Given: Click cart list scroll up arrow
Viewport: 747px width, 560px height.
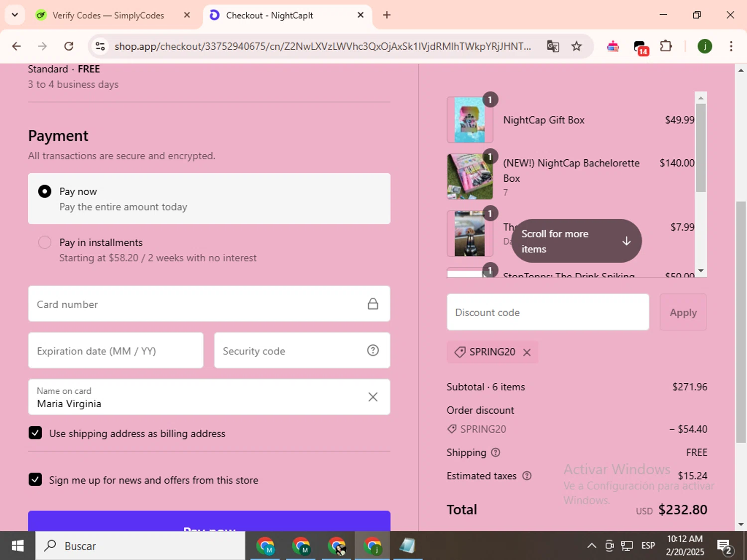Looking at the screenshot, I should [701, 98].
